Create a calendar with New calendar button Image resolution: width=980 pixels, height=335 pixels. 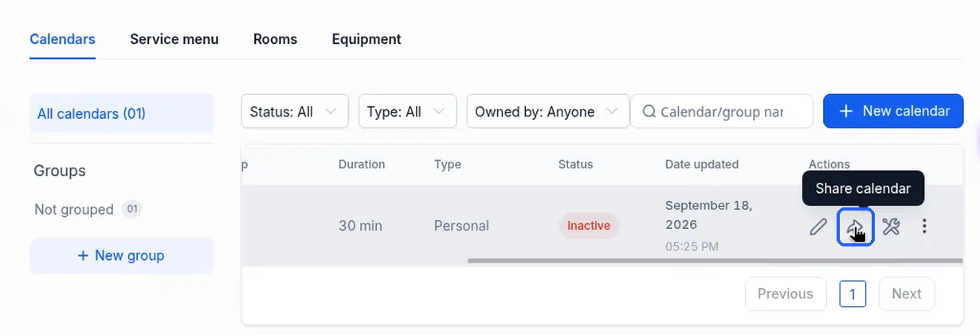(x=893, y=111)
